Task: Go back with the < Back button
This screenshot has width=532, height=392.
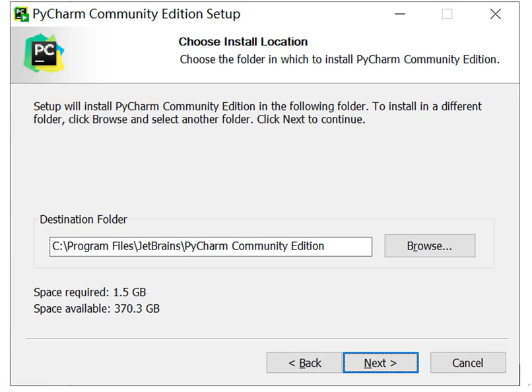Action: coord(304,363)
